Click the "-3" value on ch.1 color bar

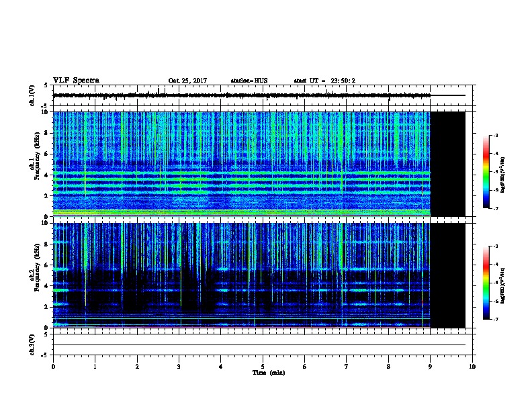point(495,135)
